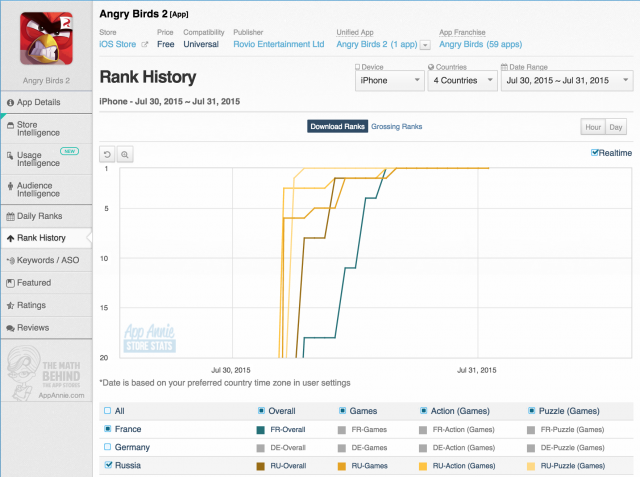The width and height of the screenshot is (640, 477).
Task: Click the Angry Birds 2 app icon
Action: (x=47, y=37)
